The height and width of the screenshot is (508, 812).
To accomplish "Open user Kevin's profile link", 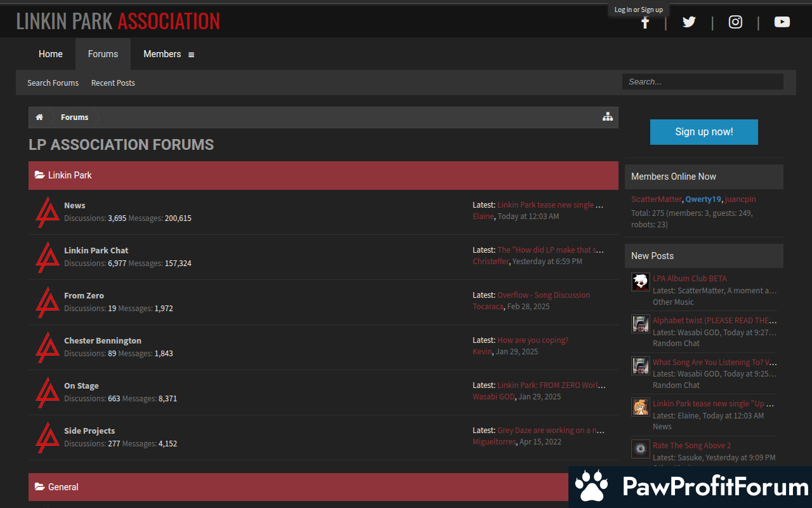I will [482, 352].
